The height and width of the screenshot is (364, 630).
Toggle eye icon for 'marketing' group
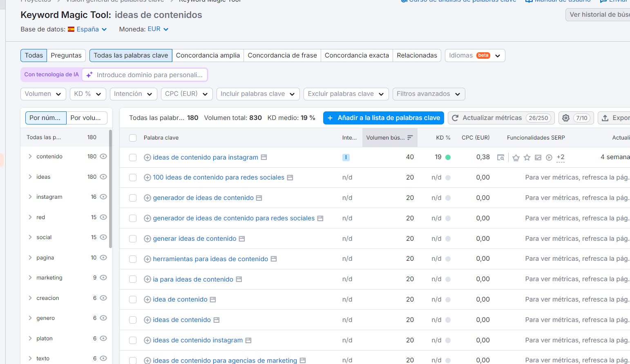coord(103,277)
